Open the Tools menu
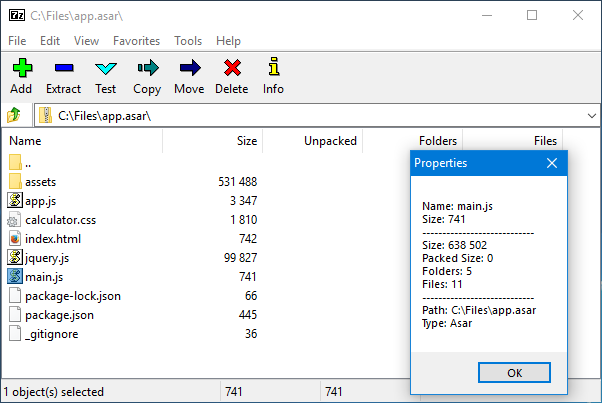This screenshot has height=403, width=602. pos(188,41)
